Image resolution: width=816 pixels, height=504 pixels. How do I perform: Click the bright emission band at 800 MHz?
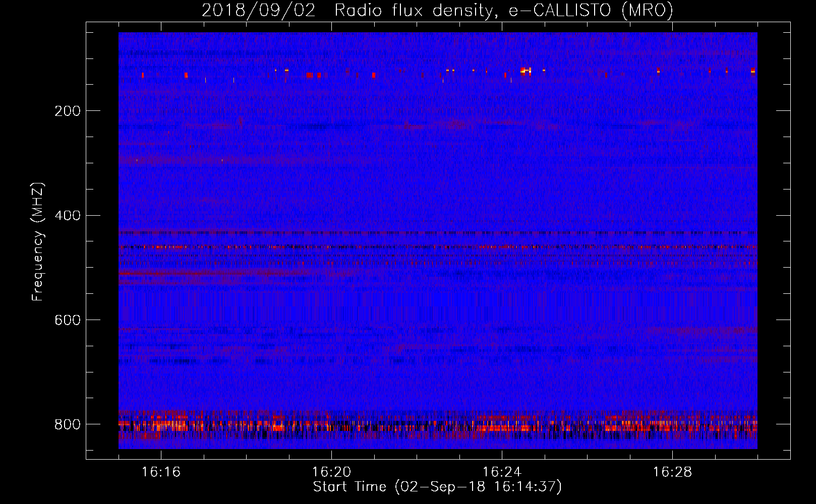pos(438,426)
